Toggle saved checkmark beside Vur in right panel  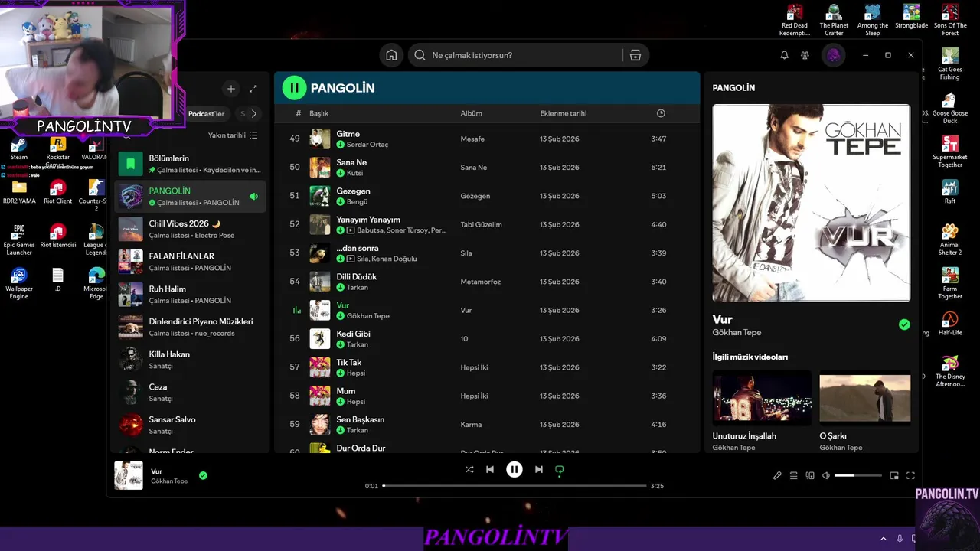tap(904, 324)
